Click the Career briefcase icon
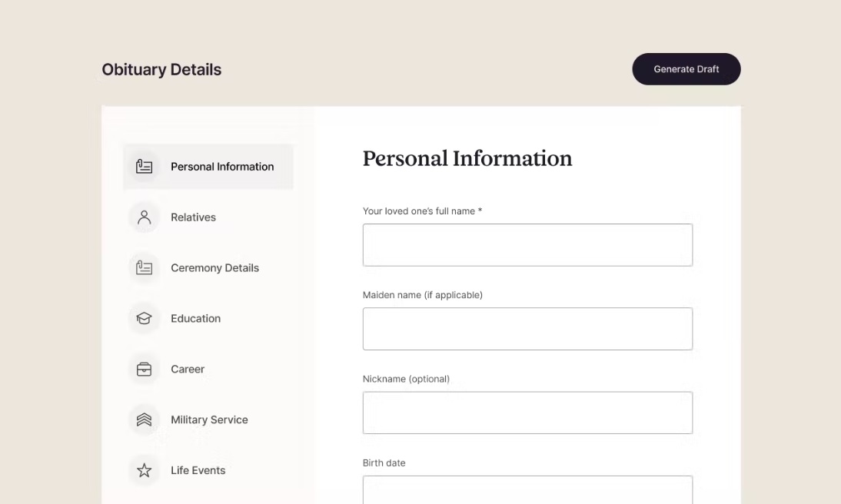 [x=144, y=370]
